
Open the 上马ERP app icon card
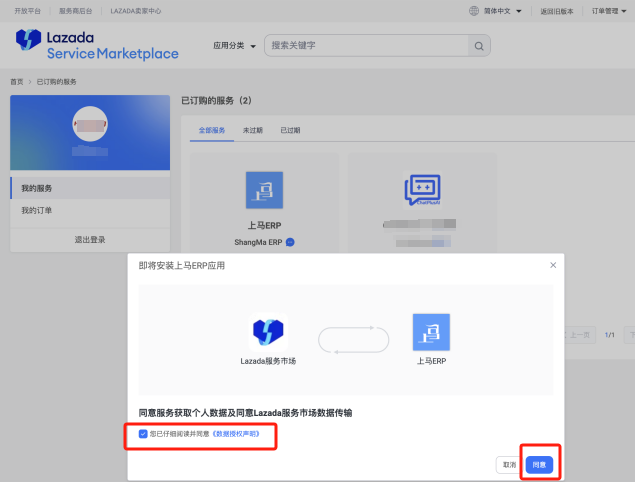point(264,190)
